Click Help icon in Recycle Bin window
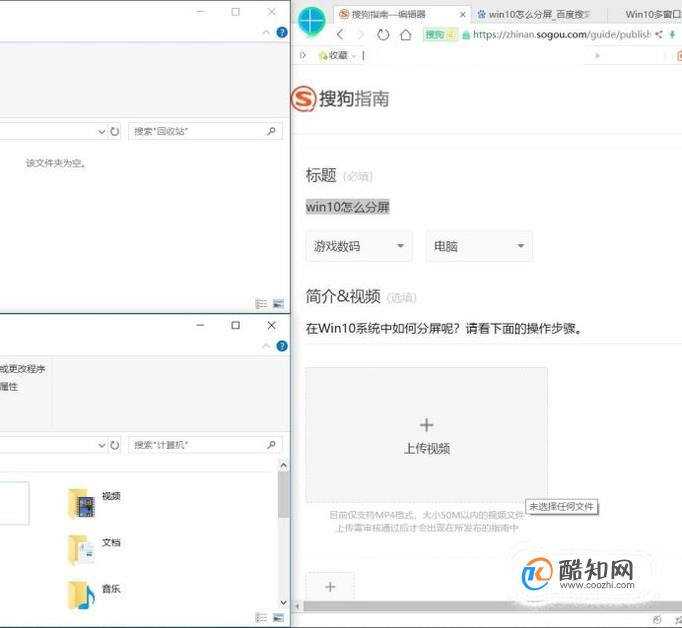Viewport: 682px width, 628px height. point(282,32)
